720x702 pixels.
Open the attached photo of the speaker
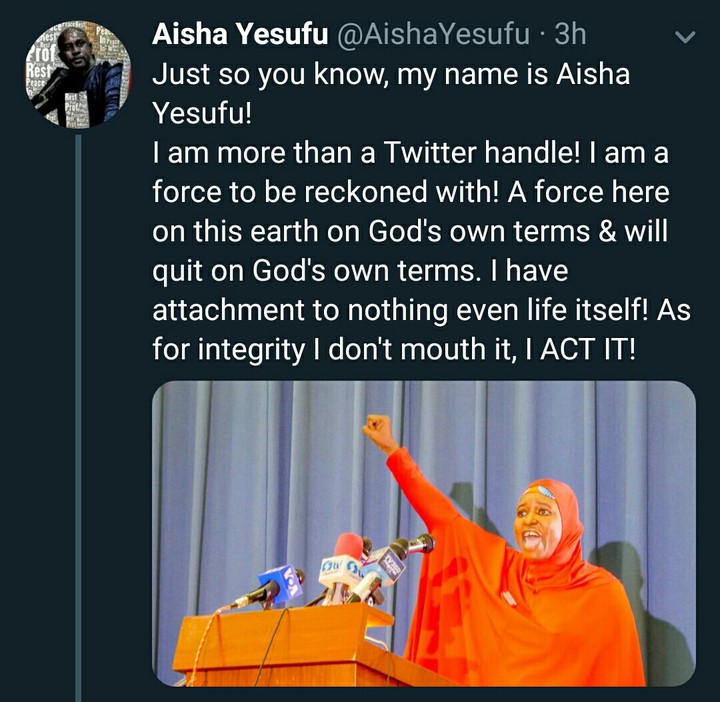click(423, 533)
